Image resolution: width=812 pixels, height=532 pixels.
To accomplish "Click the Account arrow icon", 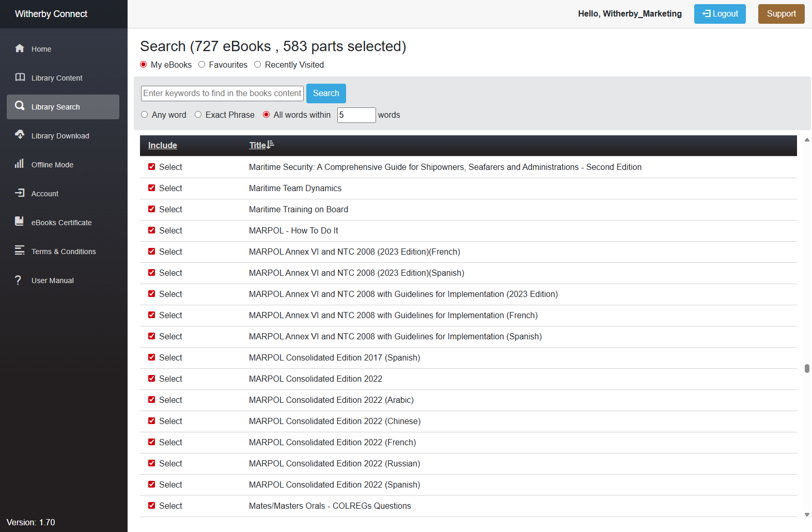I will [x=20, y=193].
